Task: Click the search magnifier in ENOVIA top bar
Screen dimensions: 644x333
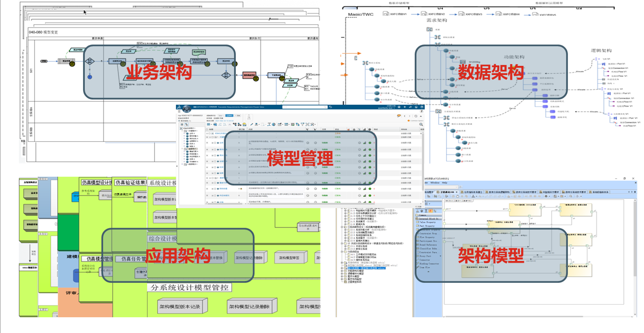Action: pyautogui.click(x=325, y=107)
